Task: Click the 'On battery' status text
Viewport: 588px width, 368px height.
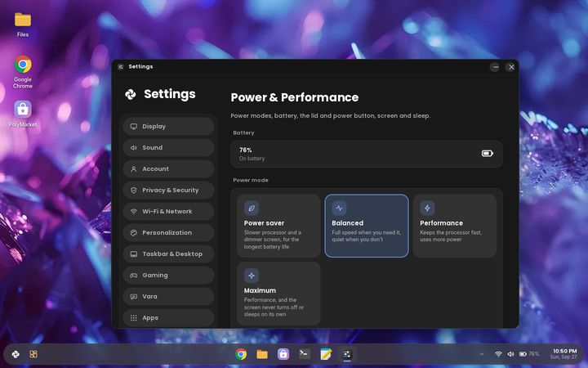Action: 252,159
